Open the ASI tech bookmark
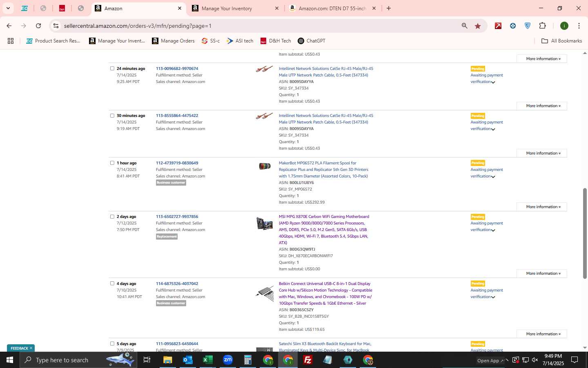The image size is (588, 368). [x=240, y=41]
